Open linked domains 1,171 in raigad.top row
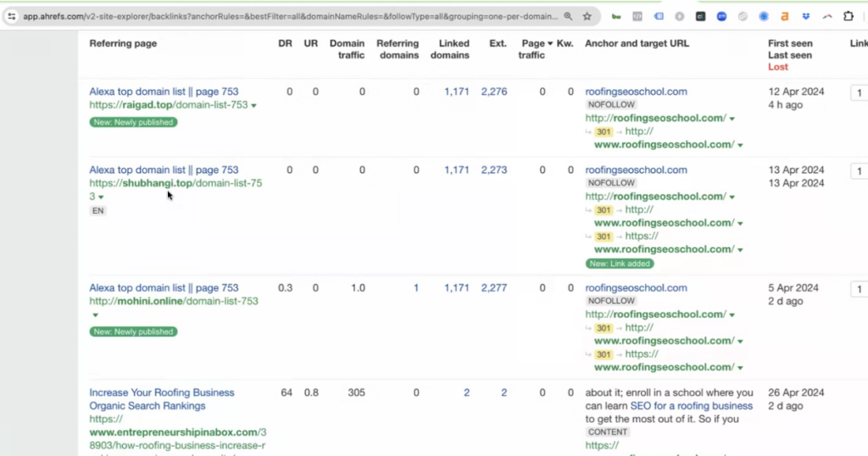This screenshot has width=868, height=456. [x=457, y=92]
